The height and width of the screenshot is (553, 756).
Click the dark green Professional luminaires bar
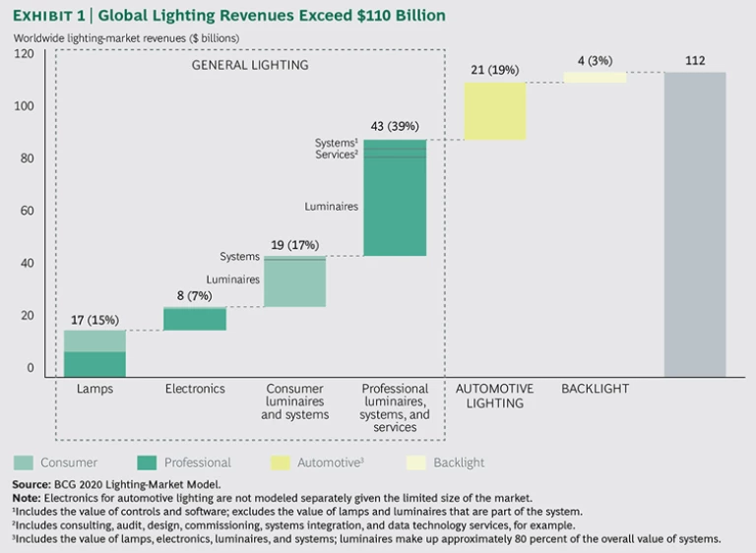pyautogui.click(x=395, y=207)
